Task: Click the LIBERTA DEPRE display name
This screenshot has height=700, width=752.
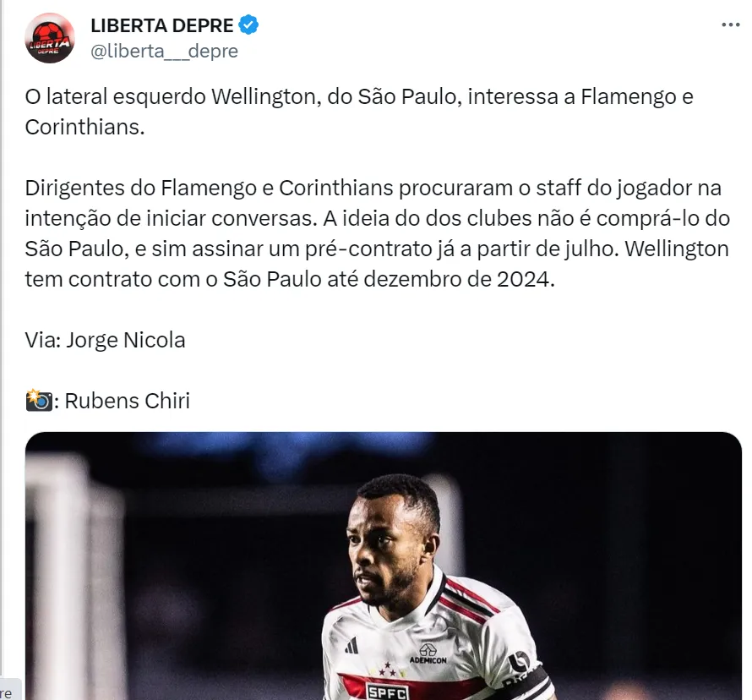Action: tap(161, 25)
